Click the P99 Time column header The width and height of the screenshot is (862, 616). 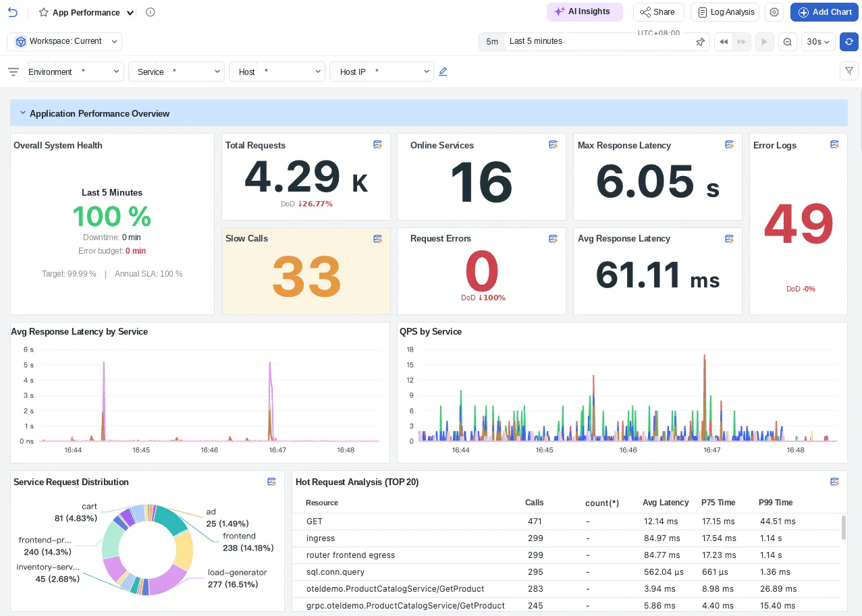point(776,503)
